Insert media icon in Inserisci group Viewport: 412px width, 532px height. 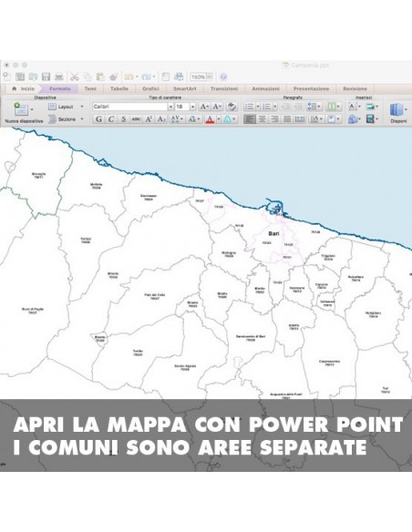tap(370, 119)
